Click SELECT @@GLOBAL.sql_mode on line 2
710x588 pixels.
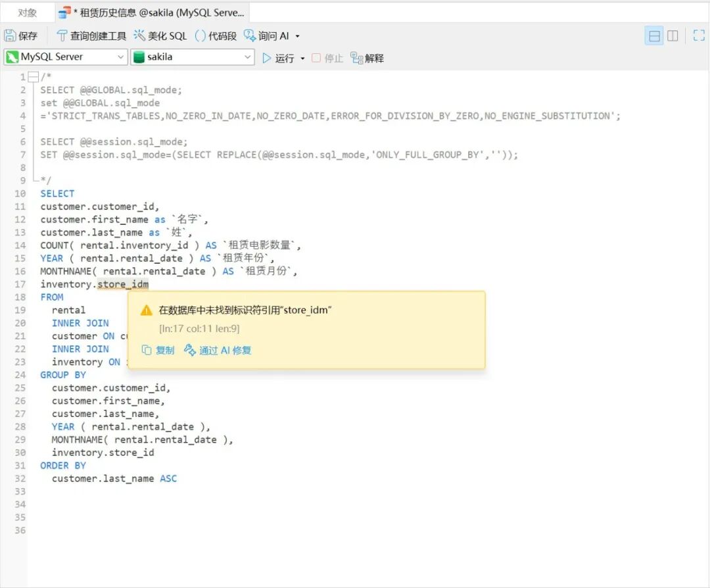(111, 90)
